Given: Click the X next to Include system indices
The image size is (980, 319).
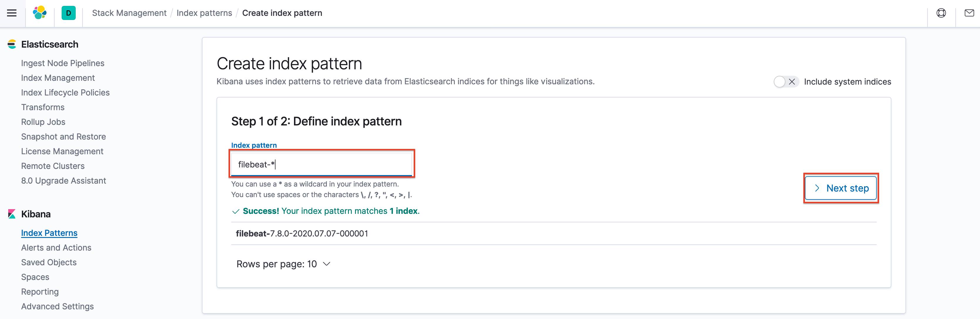Looking at the screenshot, I should pyautogui.click(x=791, y=82).
